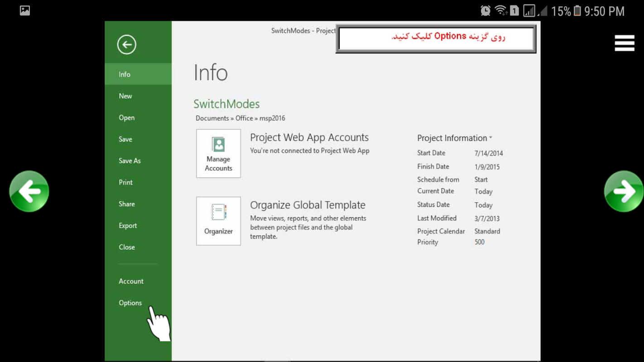Click the Start Date value 7/14/2014
This screenshot has width=644, height=362.
[489, 153]
